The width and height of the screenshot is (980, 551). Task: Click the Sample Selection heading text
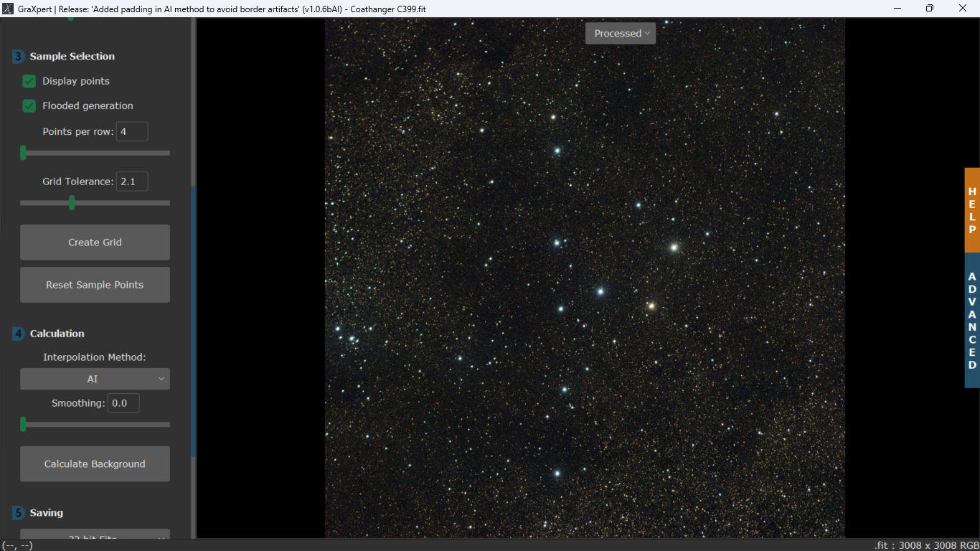tap(72, 56)
